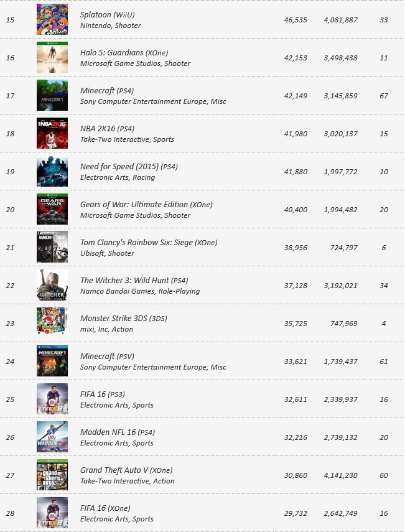Open Gears of War Ultimate Edition cover

52,209
